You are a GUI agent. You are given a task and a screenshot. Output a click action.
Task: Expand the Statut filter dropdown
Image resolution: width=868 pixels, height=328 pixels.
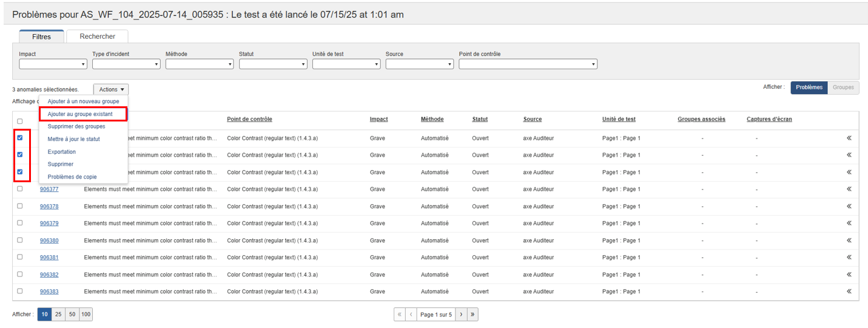coord(272,64)
